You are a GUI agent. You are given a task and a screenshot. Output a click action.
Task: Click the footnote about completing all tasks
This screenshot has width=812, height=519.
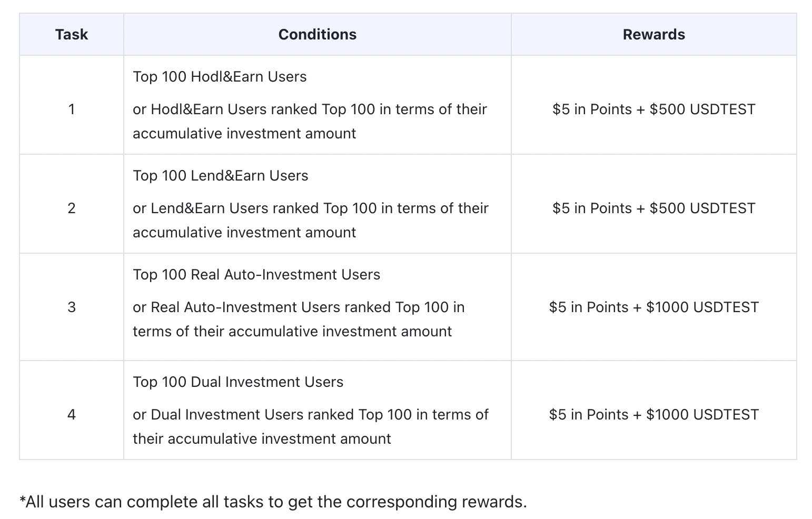273,502
